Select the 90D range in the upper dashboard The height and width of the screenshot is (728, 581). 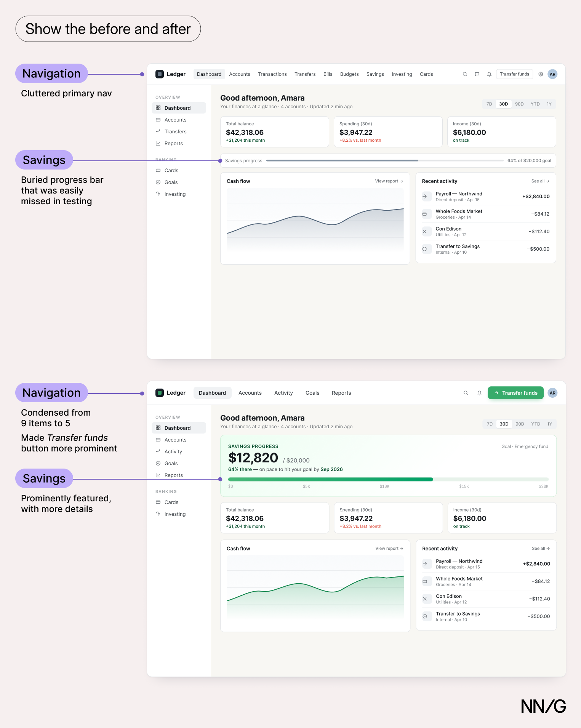tap(519, 104)
